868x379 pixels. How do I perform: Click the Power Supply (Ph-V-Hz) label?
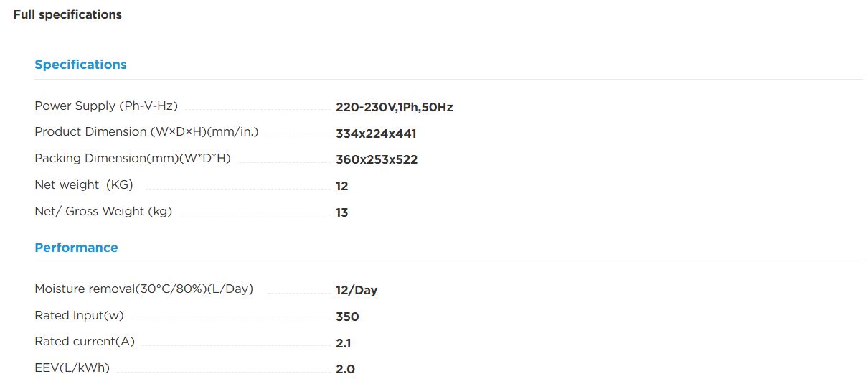[x=106, y=106]
